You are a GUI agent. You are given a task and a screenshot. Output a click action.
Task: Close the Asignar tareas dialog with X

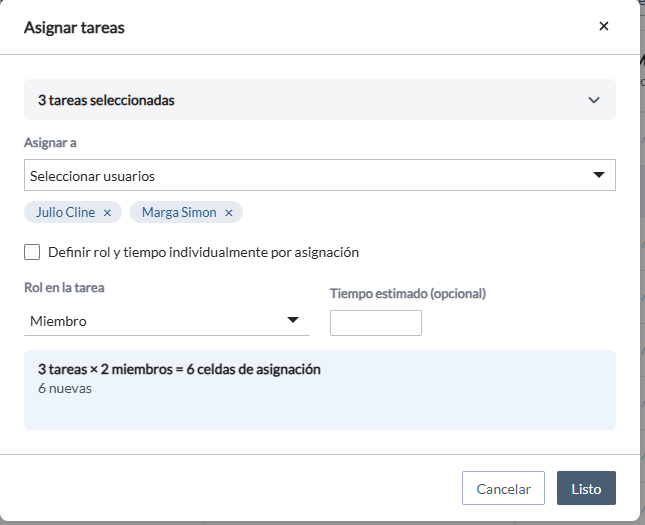(603, 26)
